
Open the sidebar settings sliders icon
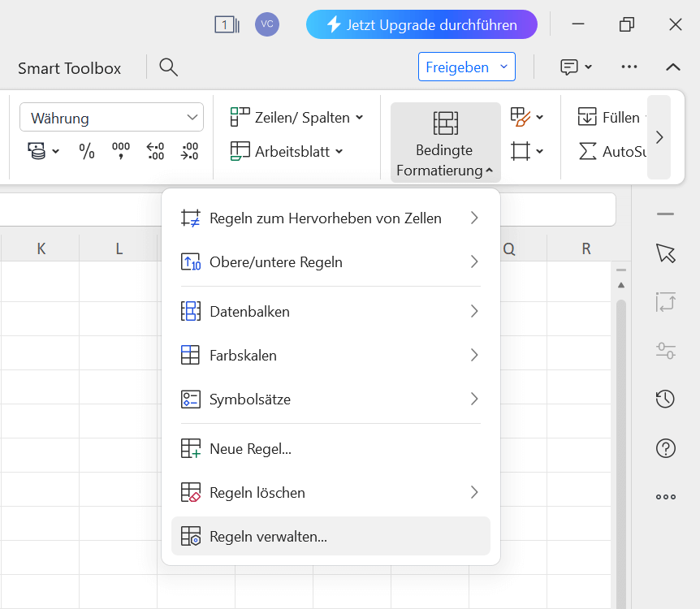[665, 351]
